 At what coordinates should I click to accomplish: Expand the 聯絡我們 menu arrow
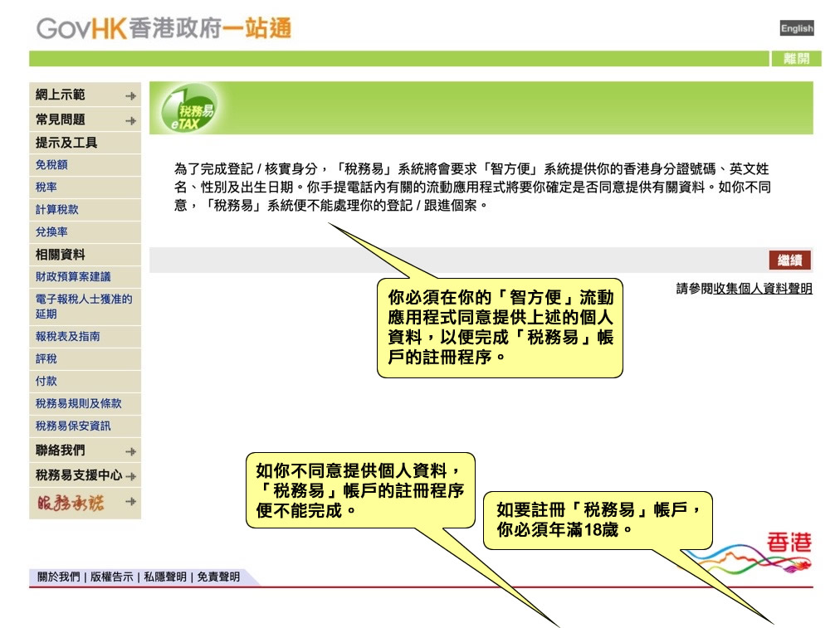point(130,451)
